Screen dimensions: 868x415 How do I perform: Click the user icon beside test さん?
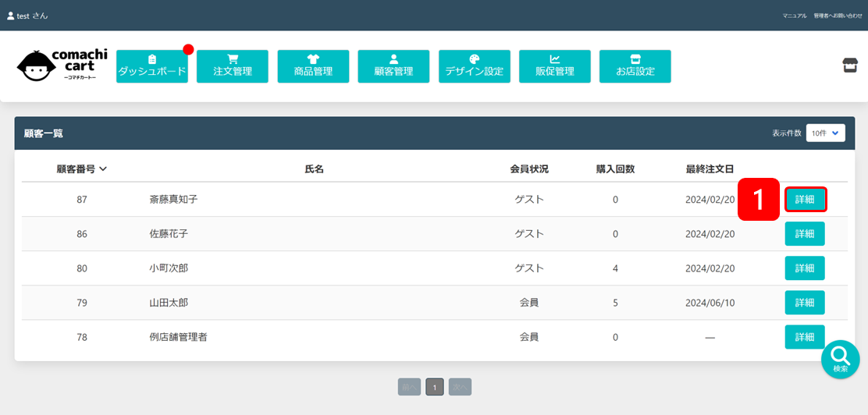10,16
